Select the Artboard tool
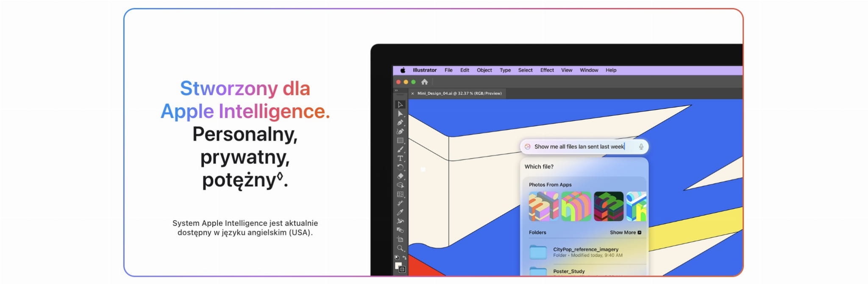Screen dimensions: 868x284 [x=400, y=239]
